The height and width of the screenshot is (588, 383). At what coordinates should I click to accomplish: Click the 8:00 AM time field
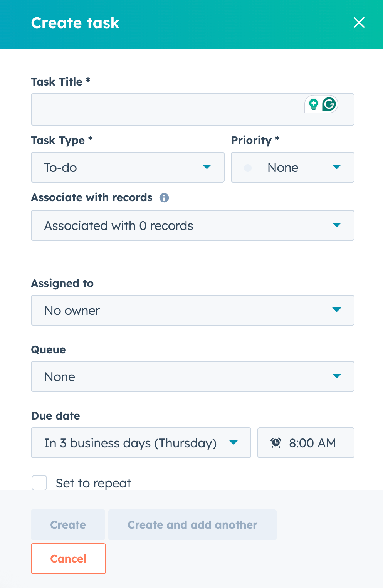(x=312, y=443)
